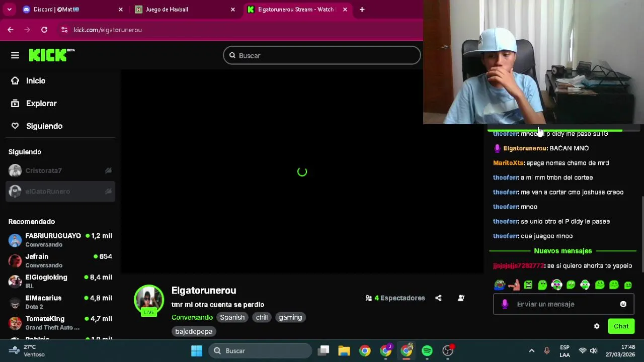Reload the current page

point(44,30)
